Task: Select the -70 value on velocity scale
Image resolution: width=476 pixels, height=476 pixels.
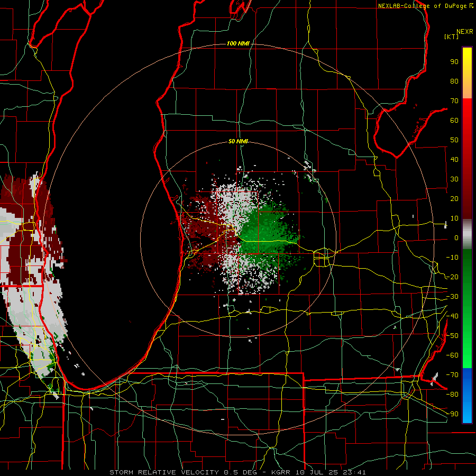Action: pos(452,374)
